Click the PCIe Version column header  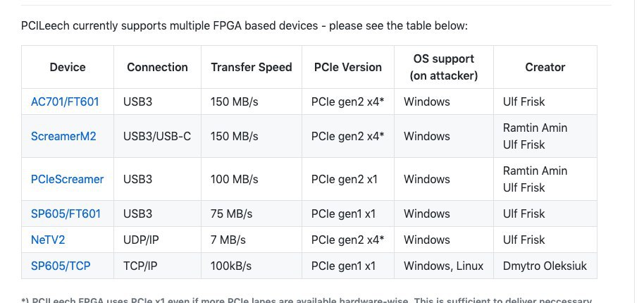point(348,67)
